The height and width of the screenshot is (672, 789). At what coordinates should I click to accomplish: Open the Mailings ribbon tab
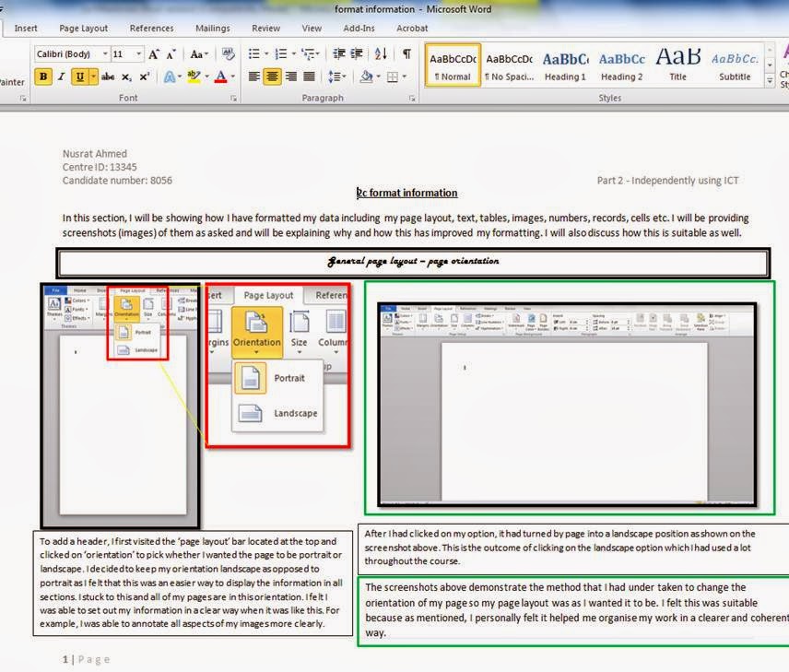coord(213,28)
